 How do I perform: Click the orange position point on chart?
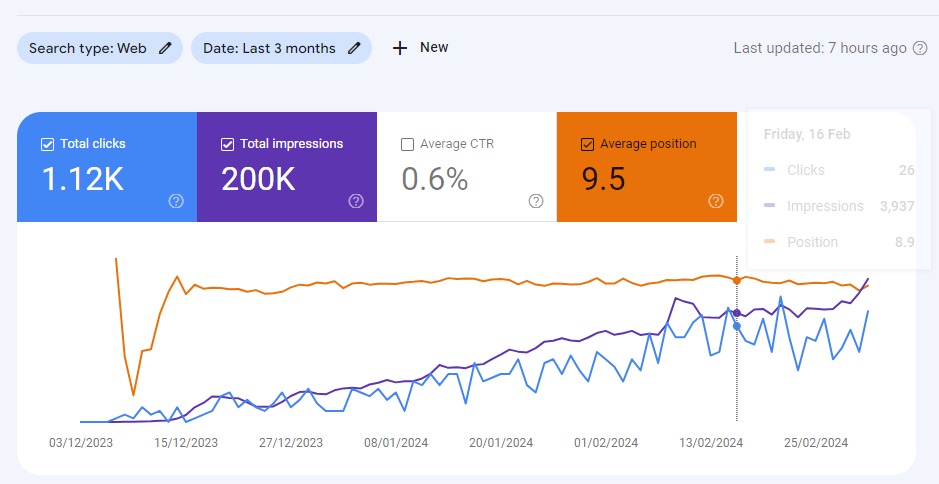pyautogui.click(x=737, y=280)
